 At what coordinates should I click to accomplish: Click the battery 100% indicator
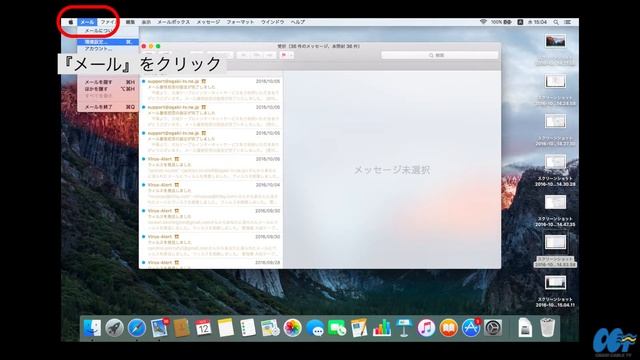501,22
